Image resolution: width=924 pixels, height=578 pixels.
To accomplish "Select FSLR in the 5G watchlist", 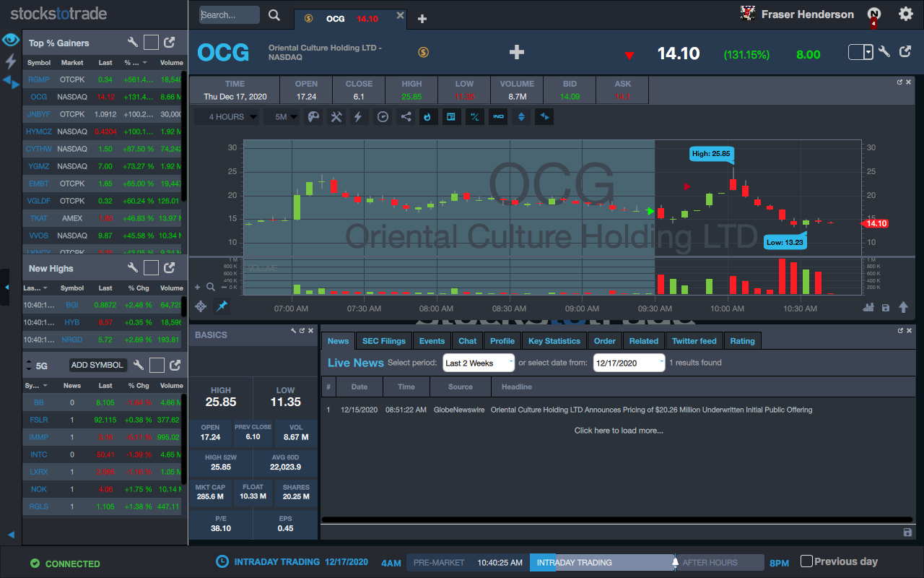I will click(39, 420).
